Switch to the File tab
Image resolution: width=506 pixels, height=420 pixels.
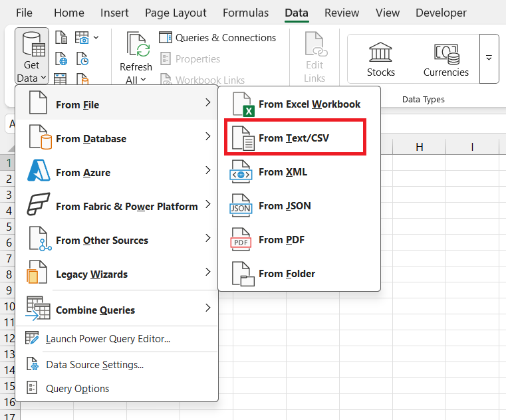point(24,13)
